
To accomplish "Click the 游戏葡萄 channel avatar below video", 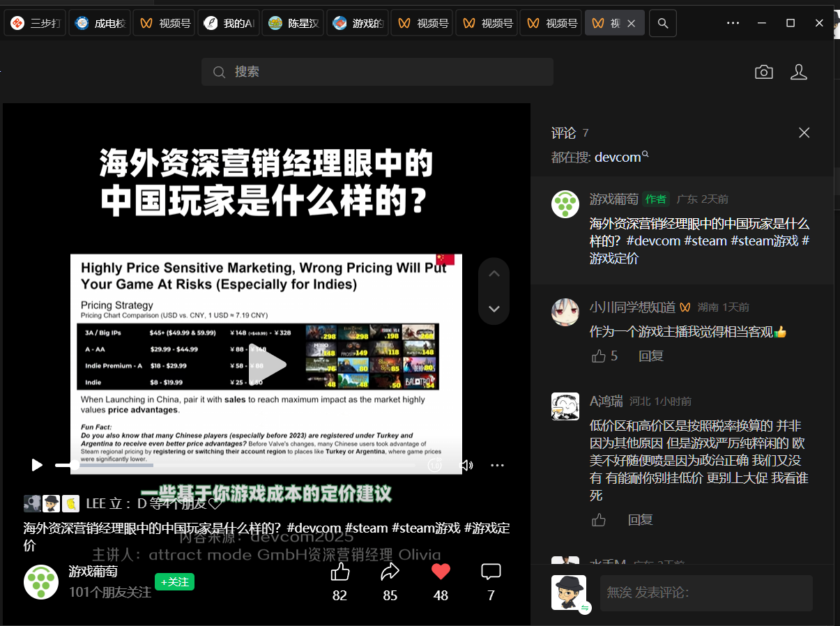I will (x=41, y=582).
